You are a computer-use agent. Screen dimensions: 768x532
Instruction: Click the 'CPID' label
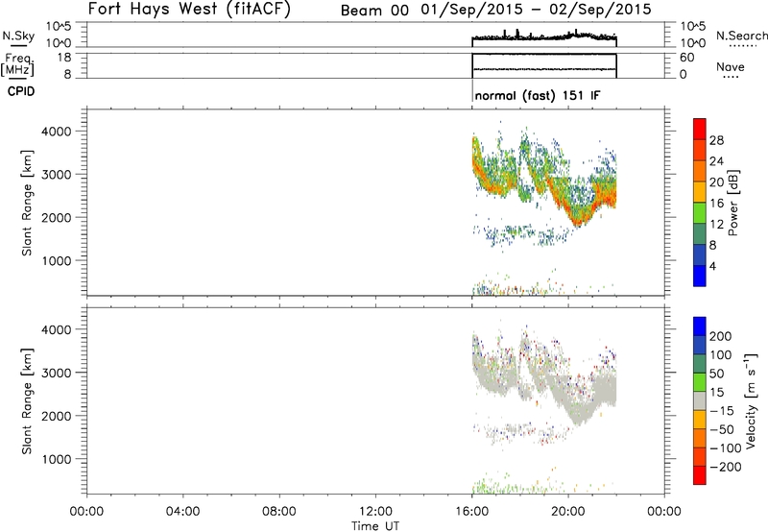click(21, 91)
